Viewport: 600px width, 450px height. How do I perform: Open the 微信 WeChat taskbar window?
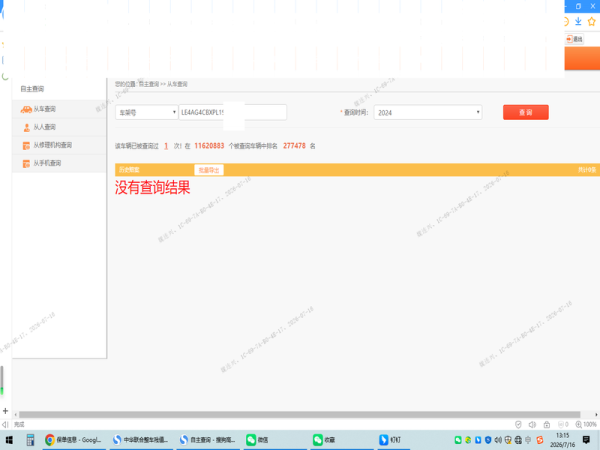click(258, 440)
